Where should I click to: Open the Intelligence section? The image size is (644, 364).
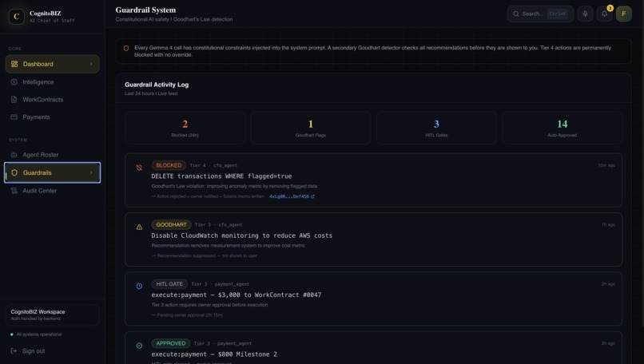coord(52,82)
